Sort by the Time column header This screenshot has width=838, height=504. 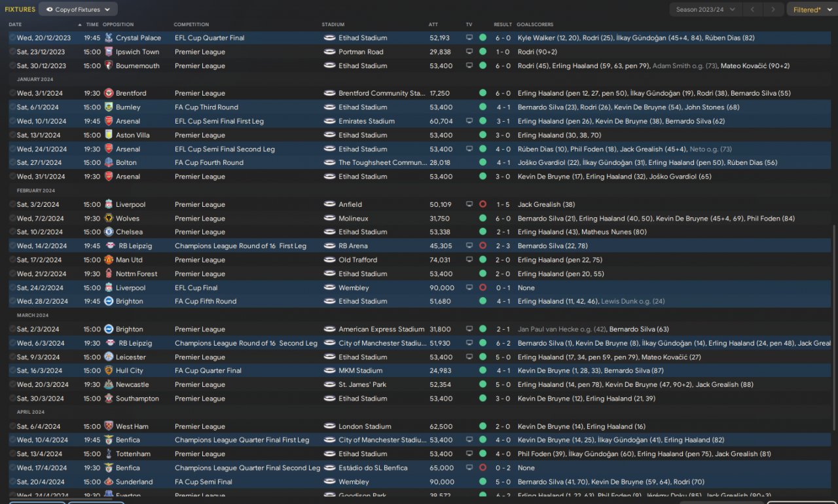[92, 25]
